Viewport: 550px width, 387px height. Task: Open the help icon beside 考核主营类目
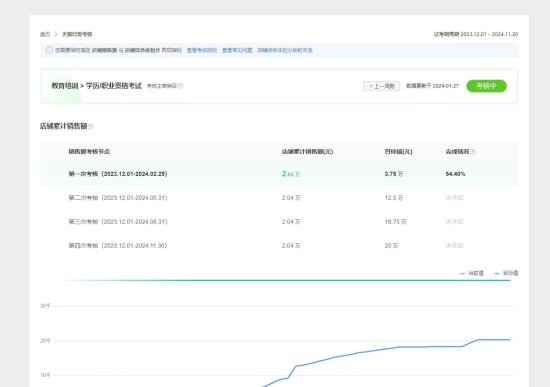click(180, 86)
